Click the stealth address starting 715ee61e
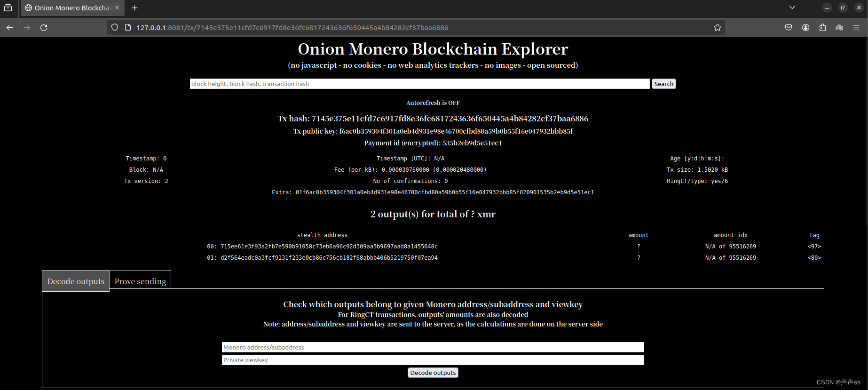Viewport: 868px width, 390px height. [329, 247]
